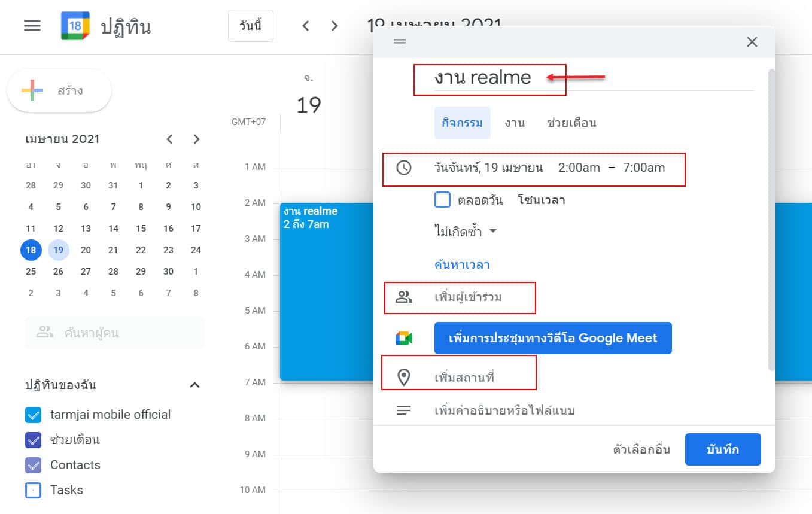Open the ไม่เกิดซ้ำ repeat dropdown
Viewport: 812px width, 514px height.
(x=466, y=232)
